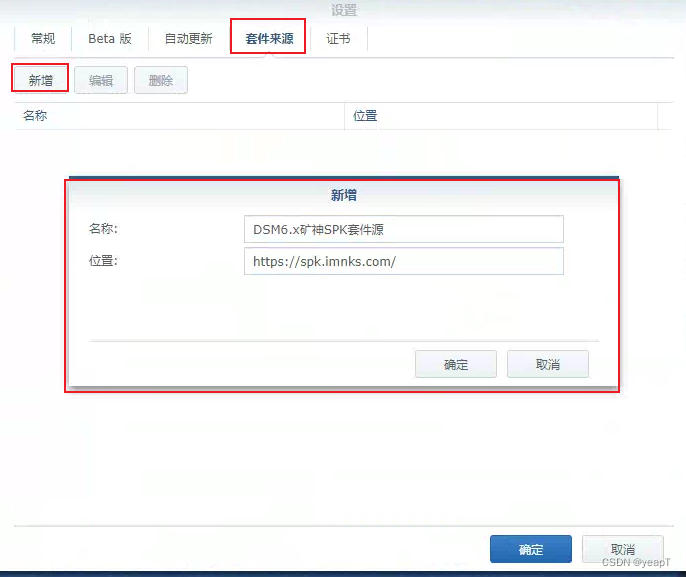
Task: Focus the 名称 input field in dialog
Action: tap(403, 229)
